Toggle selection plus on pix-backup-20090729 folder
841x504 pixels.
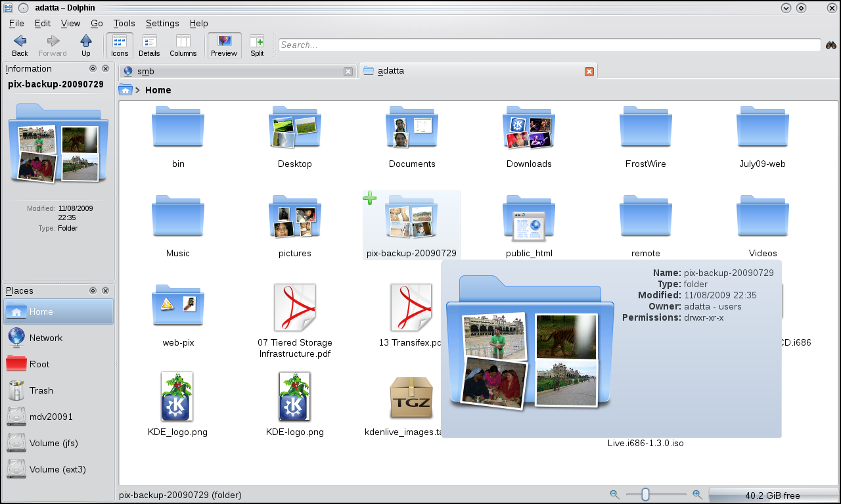[x=370, y=198]
